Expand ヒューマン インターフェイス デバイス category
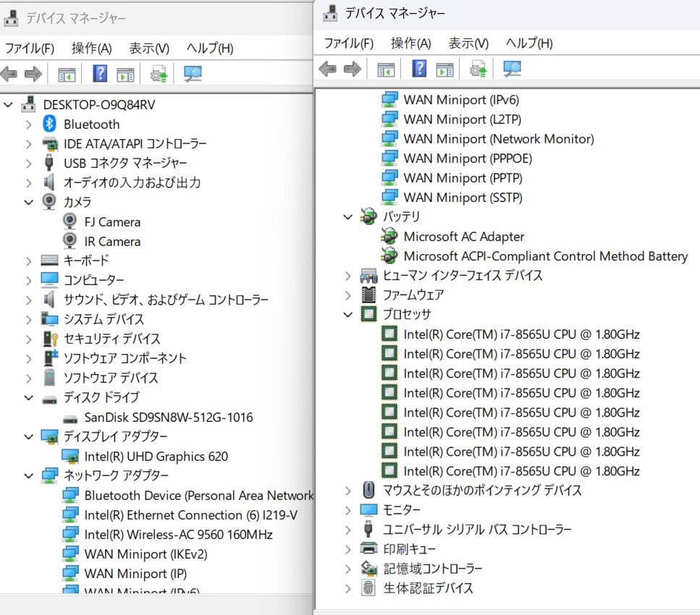The image size is (700, 615). (x=348, y=276)
